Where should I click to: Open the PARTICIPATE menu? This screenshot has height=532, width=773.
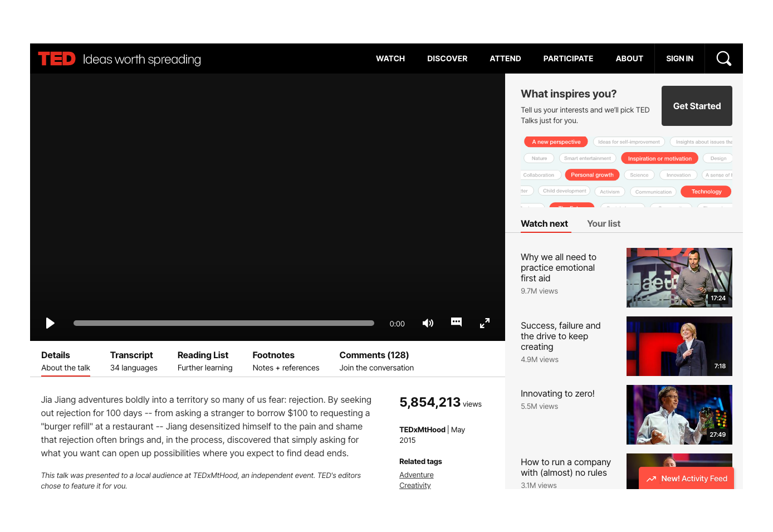tap(568, 58)
